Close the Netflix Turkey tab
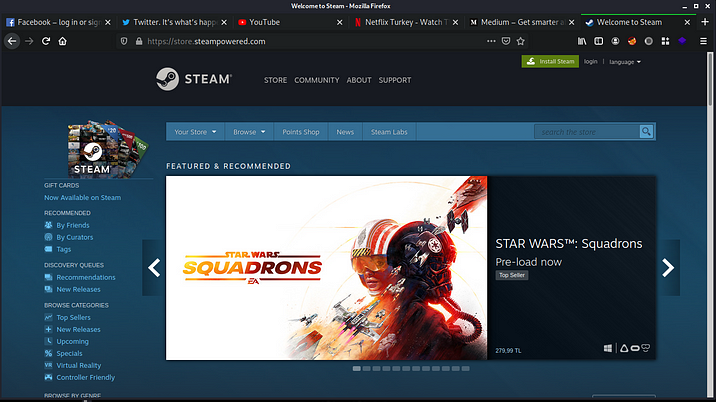The image size is (716, 402). tap(455, 22)
